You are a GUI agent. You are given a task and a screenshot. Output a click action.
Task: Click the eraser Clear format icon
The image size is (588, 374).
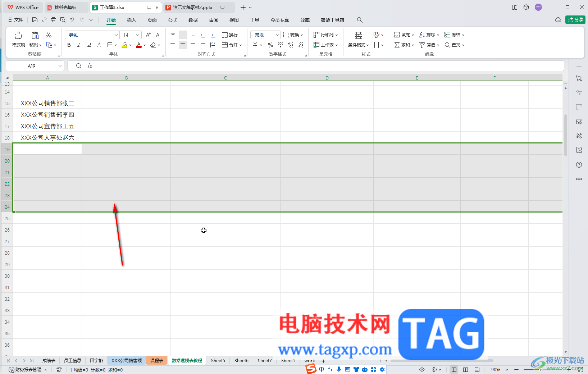click(153, 45)
